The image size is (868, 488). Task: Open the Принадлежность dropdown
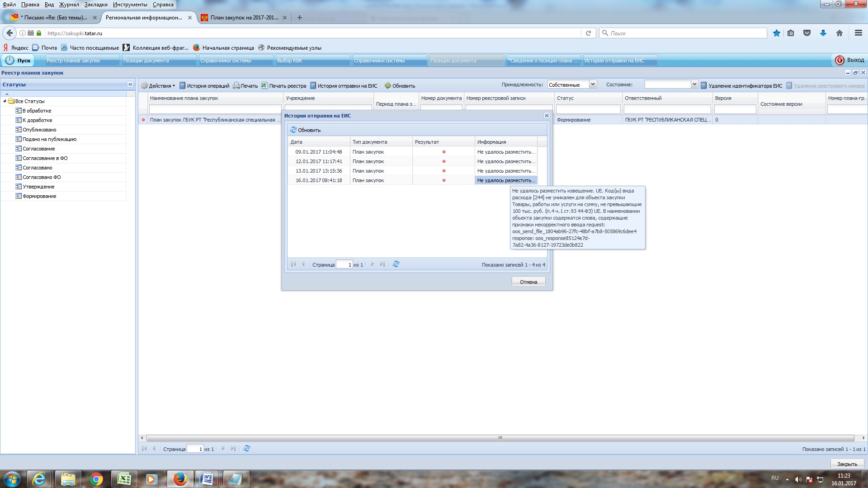coord(593,84)
